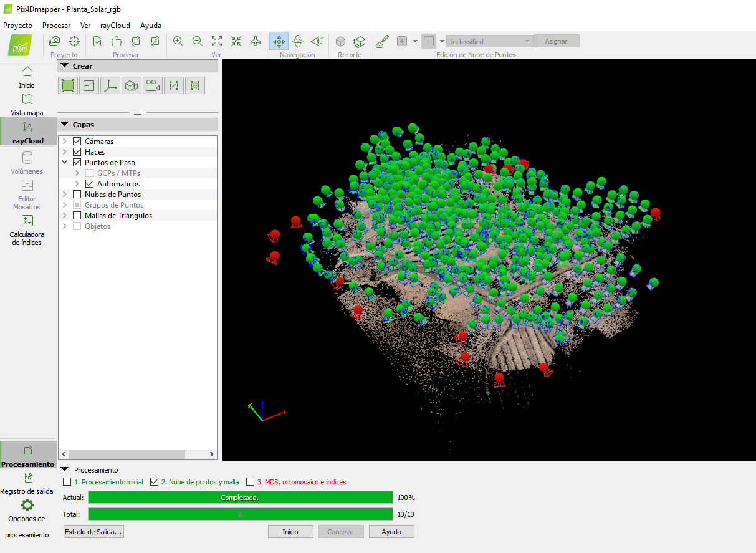Click the Inicio start processing button
Image resolution: width=756 pixels, height=553 pixels.
pos(290,532)
